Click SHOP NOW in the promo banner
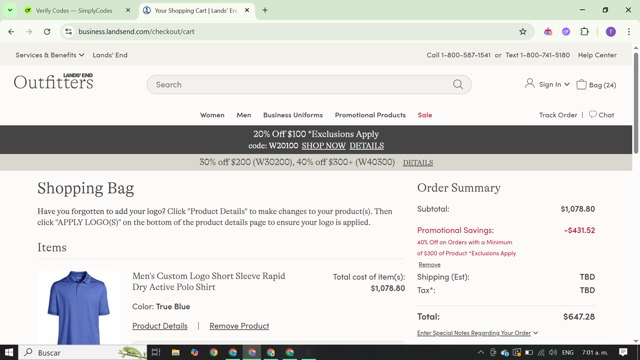 (x=323, y=146)
